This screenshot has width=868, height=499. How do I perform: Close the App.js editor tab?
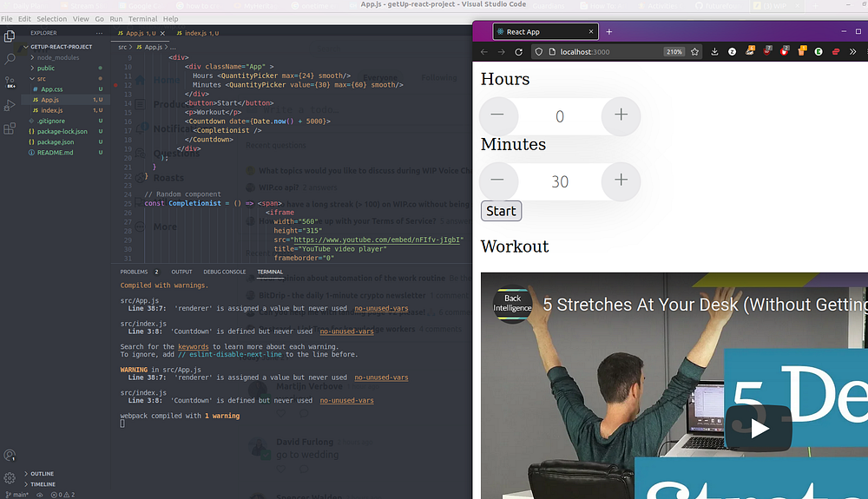pos(162,33)
